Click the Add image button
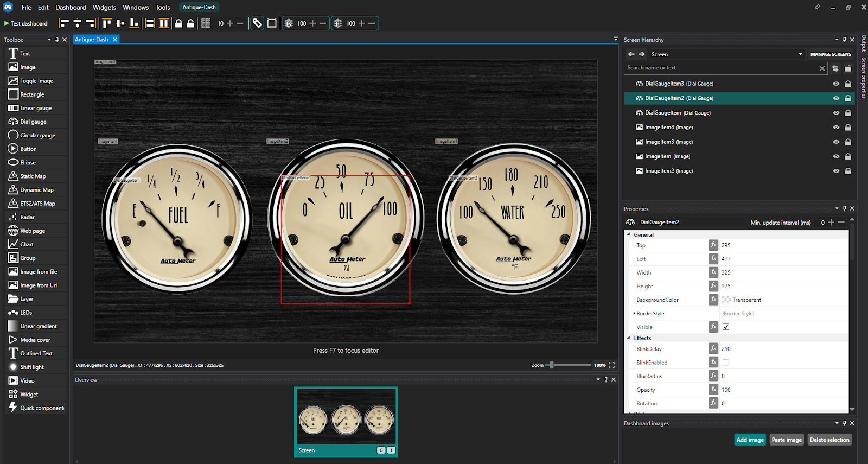The width and height of the screenshot is (868, 464). pos(750,440)
